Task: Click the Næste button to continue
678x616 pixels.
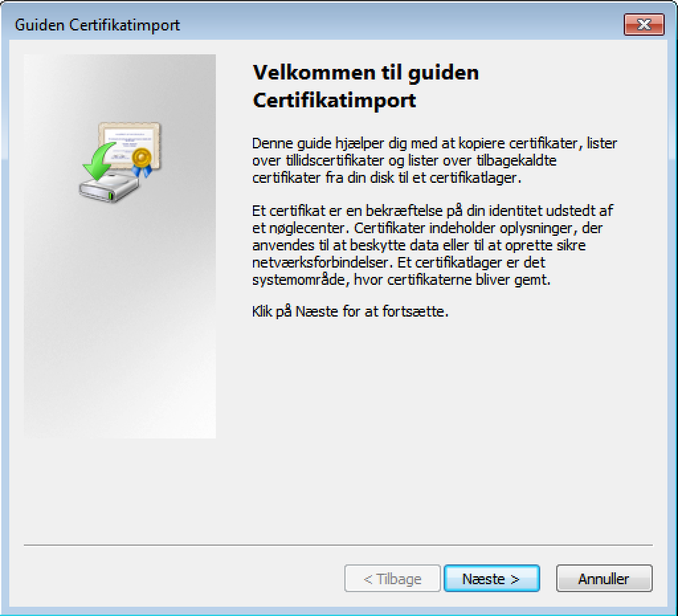Action: tap(491, 578)
